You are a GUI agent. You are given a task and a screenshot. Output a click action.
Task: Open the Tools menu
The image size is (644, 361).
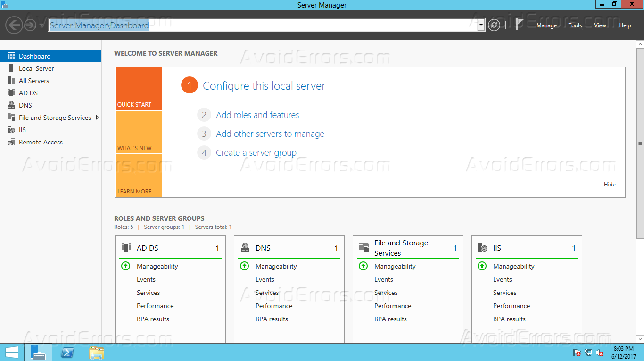(x=575, y=25)
